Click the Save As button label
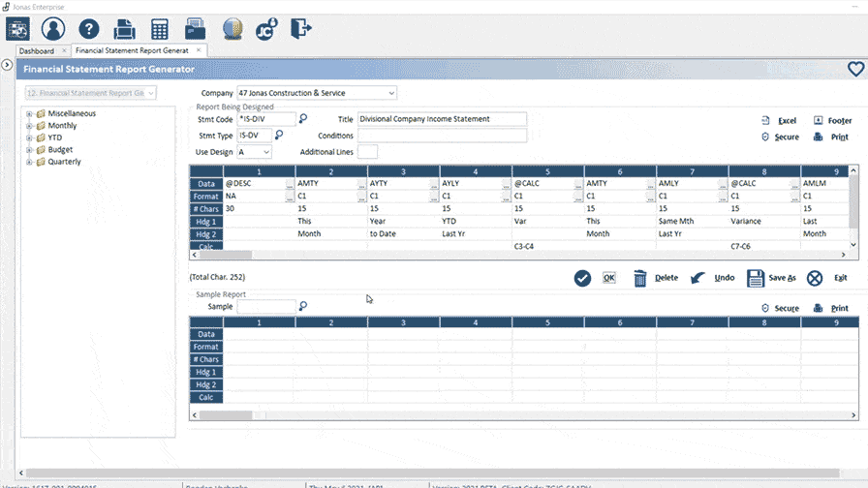 click(782, 278)
